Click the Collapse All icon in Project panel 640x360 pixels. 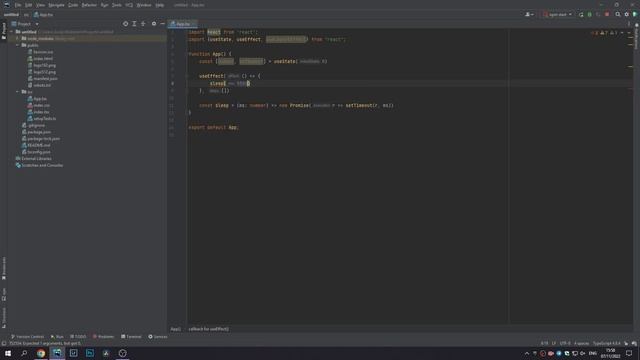click(143, 24)
